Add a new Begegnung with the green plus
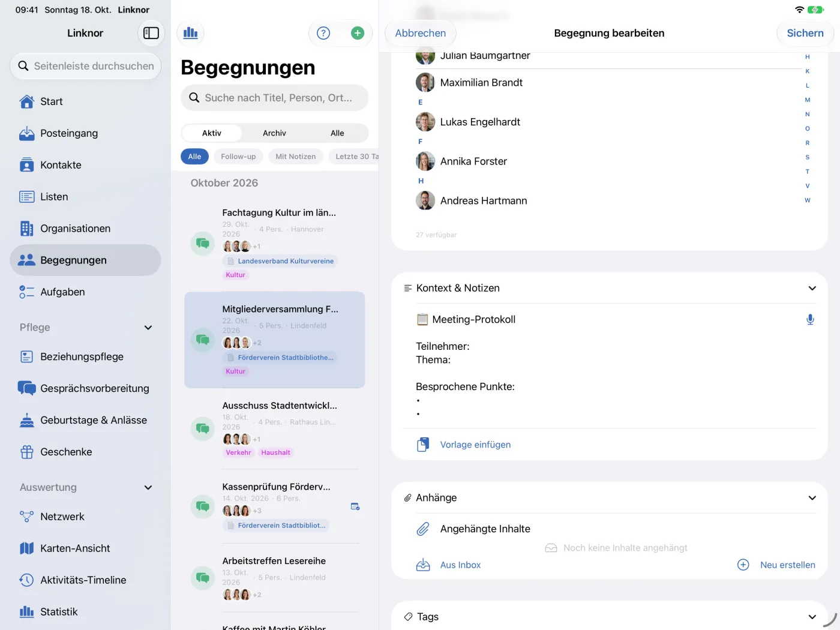This screenshot has width=840, height=630. point(358,33)
